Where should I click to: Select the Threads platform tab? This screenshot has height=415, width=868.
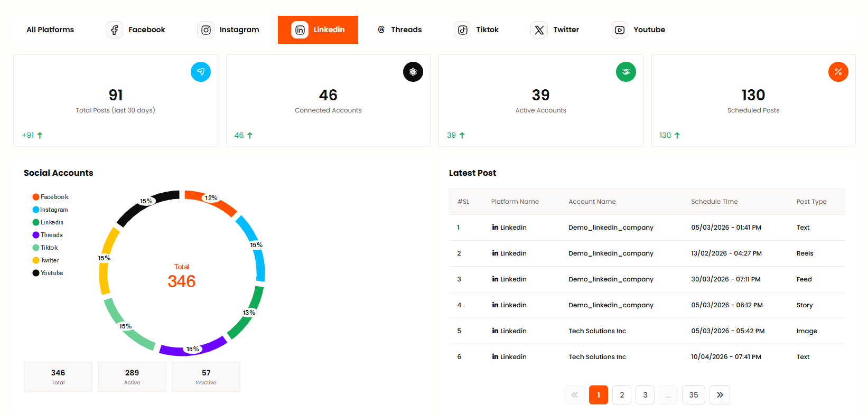tap(400, 30)
